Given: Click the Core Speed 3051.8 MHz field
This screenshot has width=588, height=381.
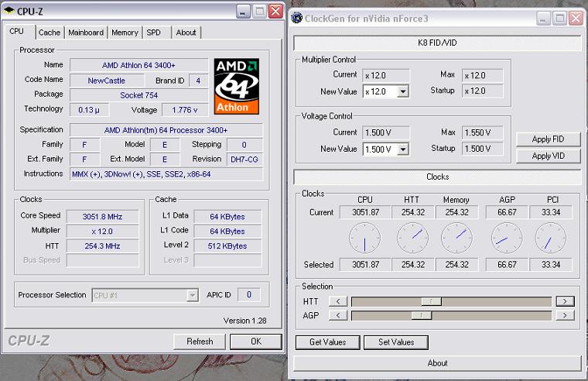Looking at the screenshot, I should click(x=102, y=217).
